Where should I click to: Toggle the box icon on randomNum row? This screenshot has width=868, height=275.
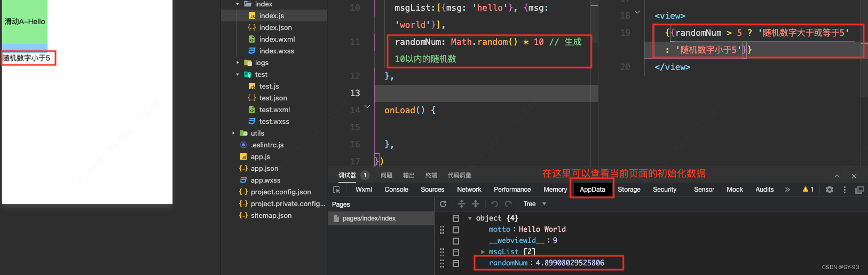456,263
